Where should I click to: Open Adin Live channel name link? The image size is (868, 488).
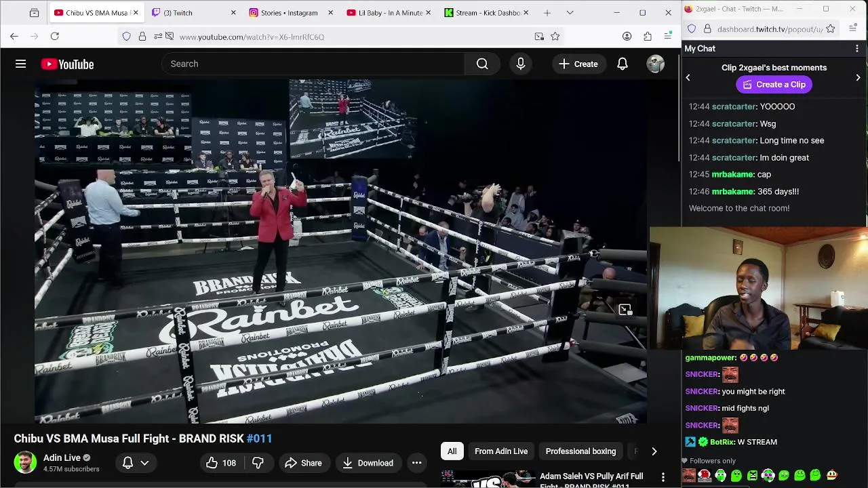(x=62, y=457)
